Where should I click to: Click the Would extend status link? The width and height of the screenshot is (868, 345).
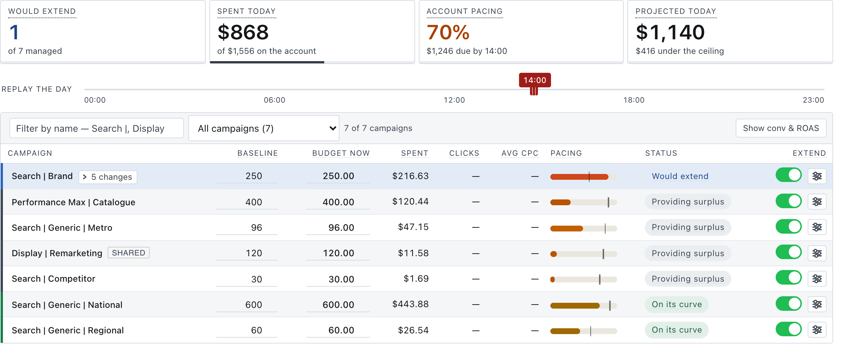click(680, 176)
